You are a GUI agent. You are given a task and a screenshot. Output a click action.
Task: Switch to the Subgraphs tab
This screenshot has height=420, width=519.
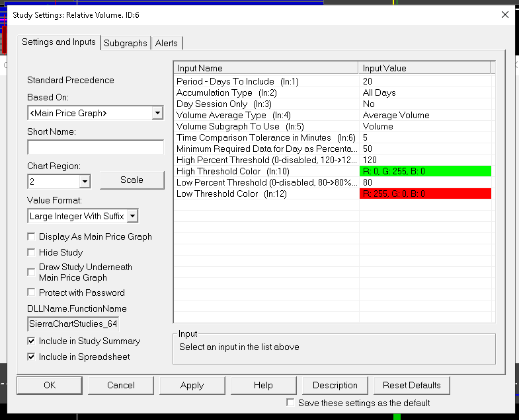click(126, 43)
